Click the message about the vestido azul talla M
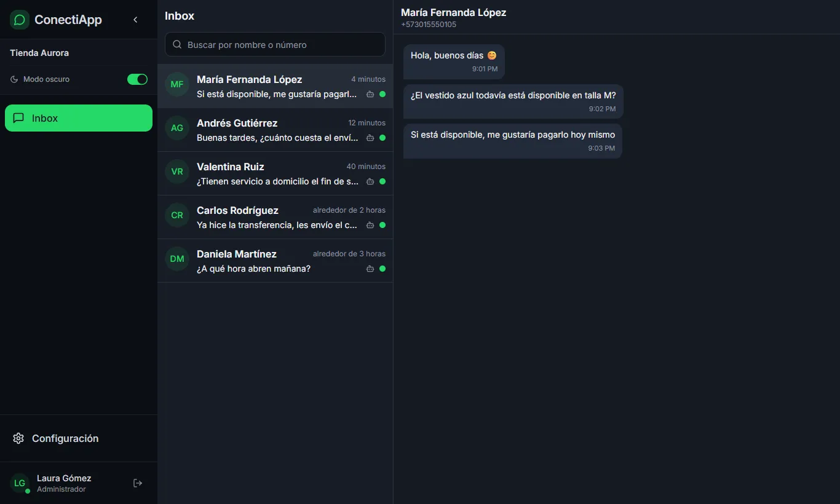This screenshot has height=504, width=840. [x=513, y=101]
